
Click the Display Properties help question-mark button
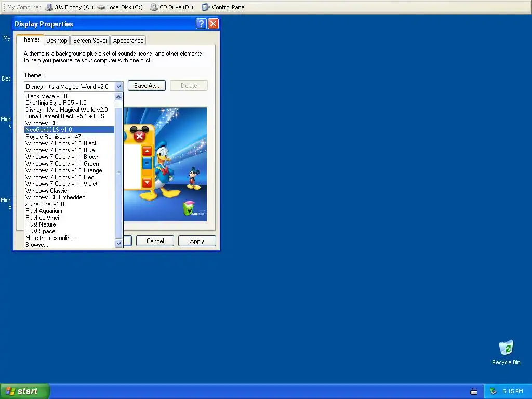tap(201, 24)
